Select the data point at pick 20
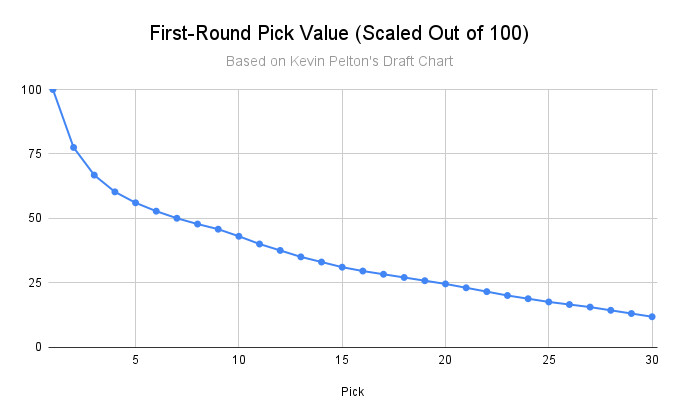Image resolution: width=678 pixels, height=420 pixels. click(445, 284)
